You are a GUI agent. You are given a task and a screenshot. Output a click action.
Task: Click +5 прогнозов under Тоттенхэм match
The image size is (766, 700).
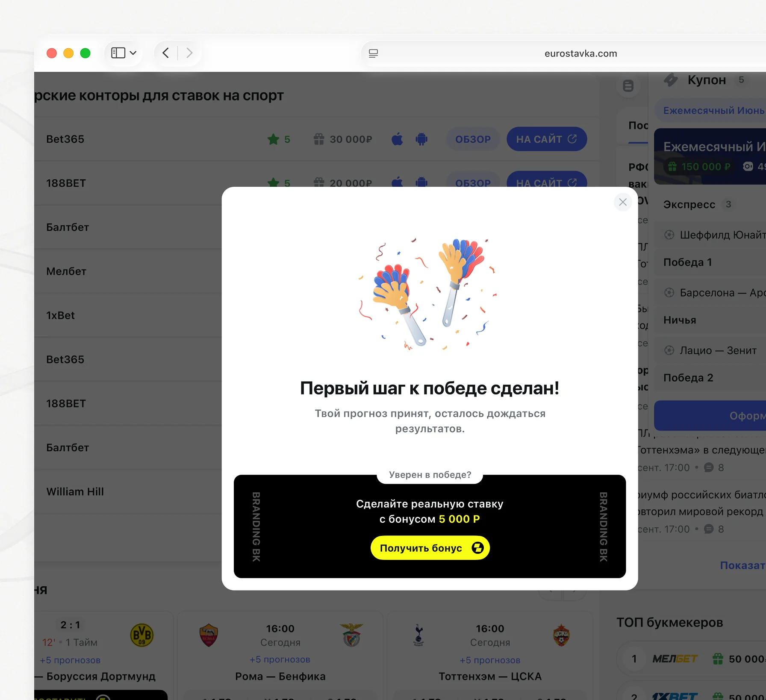coord(490,660)
